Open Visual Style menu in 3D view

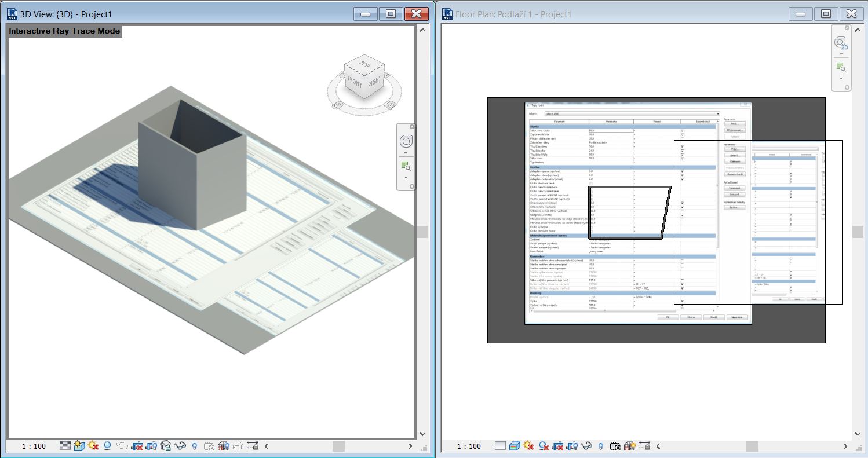pyautogui.click(x=79, y=446)
